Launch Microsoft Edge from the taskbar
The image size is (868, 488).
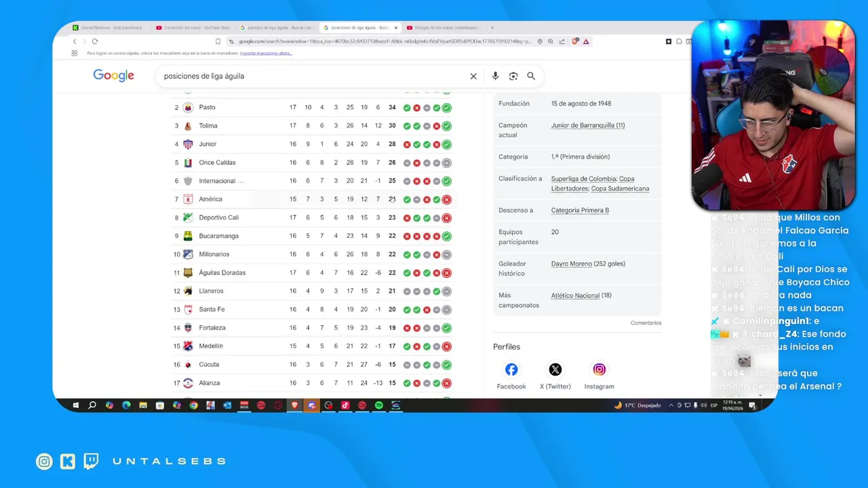[126, 405]
